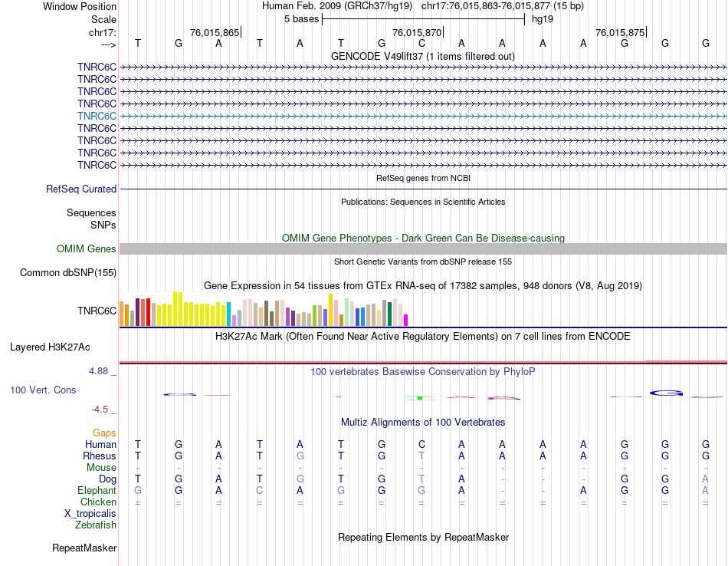
Task: Select the Dog alignment row label
Action: click(x=107, y=479)
